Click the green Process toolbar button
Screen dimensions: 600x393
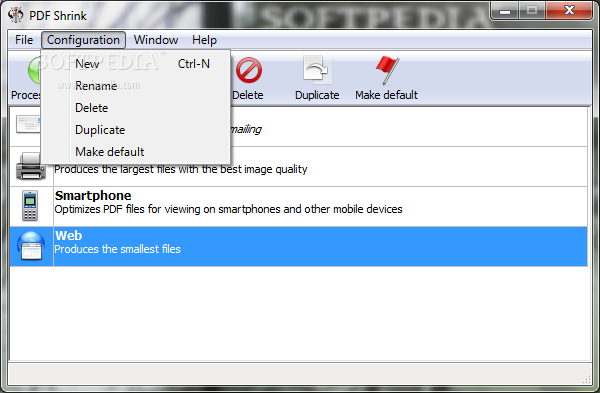(x=34, y=70)
